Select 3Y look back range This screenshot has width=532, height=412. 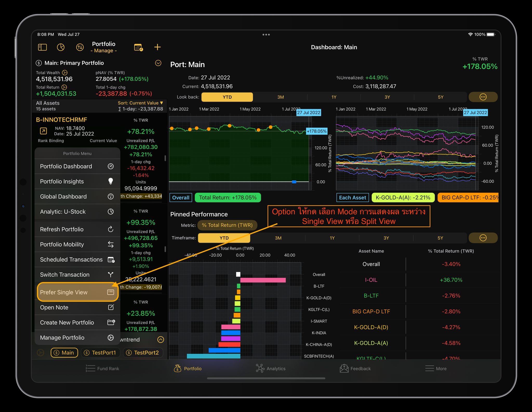(387, 97)
